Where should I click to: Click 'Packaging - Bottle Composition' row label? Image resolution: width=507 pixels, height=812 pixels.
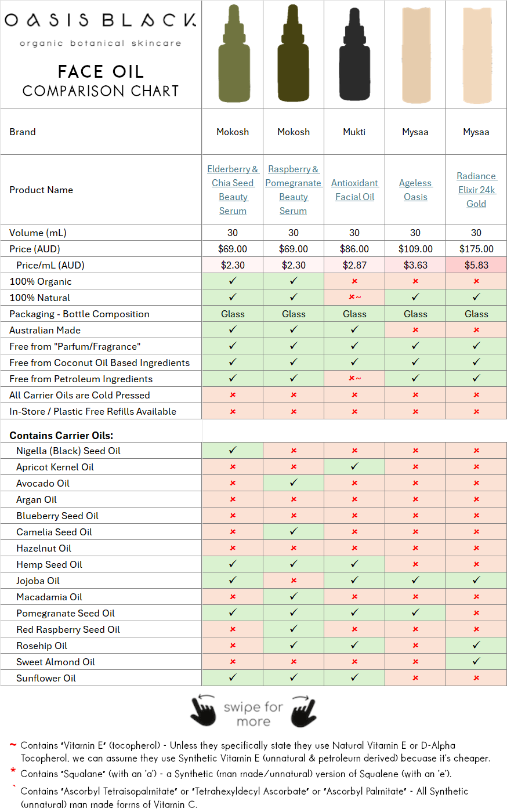coord(79,314)
